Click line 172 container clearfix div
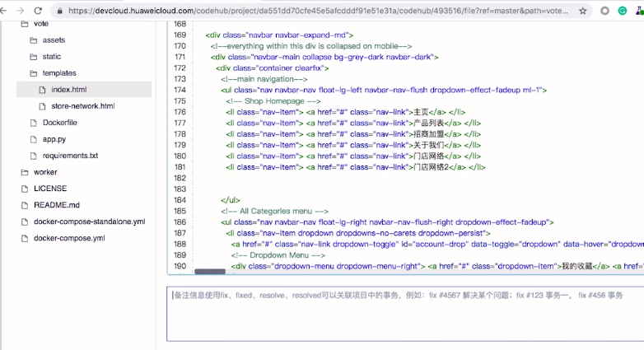 (x=273, y=68)
